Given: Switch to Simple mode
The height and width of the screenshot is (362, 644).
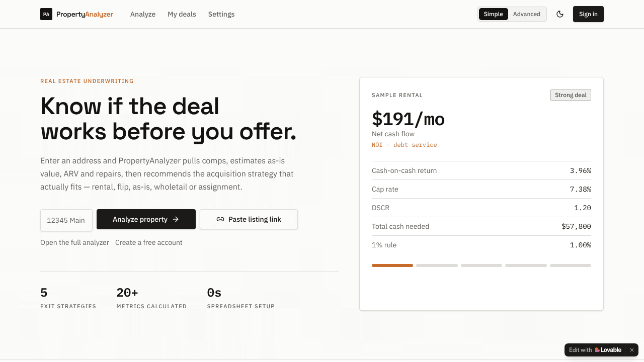Looking at the screenshot, I should [x=494, y=14].
